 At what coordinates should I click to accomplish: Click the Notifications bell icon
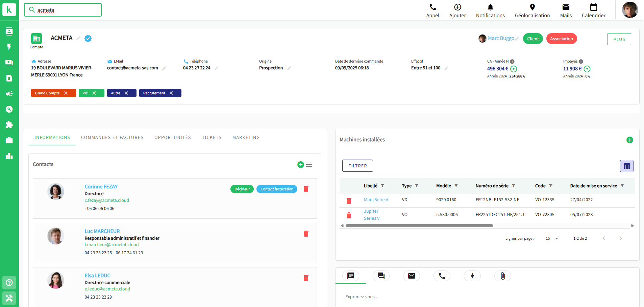490,7
